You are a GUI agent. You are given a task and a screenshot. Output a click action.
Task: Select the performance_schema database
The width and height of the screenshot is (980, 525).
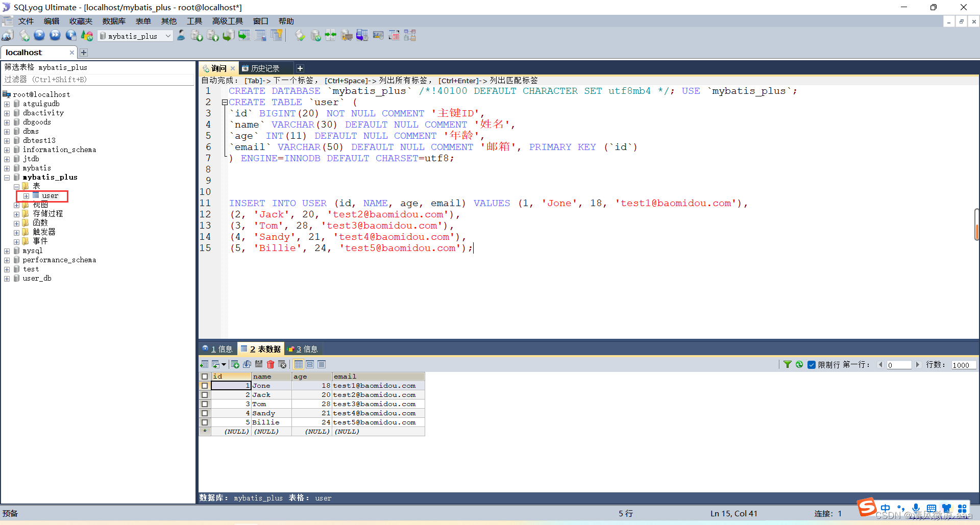[59, 260]
